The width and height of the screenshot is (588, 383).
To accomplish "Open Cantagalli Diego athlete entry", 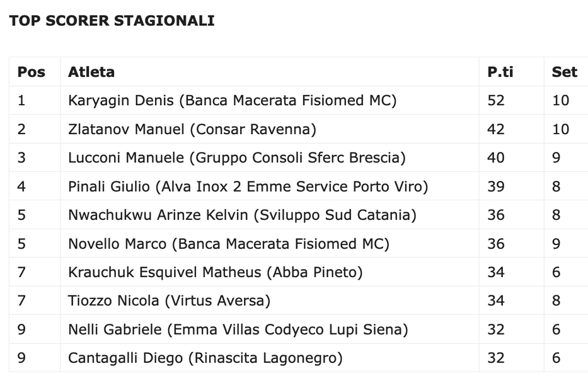I will point(205,358).
